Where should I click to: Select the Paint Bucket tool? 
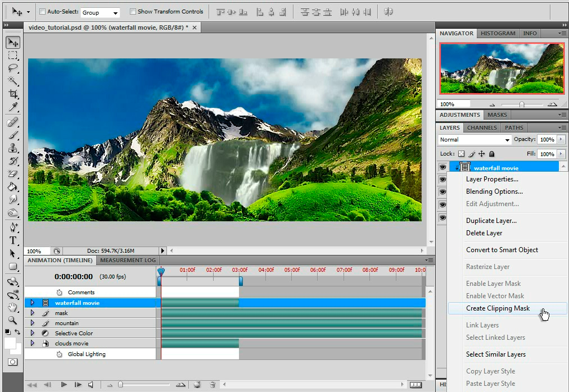pos(13,187)
